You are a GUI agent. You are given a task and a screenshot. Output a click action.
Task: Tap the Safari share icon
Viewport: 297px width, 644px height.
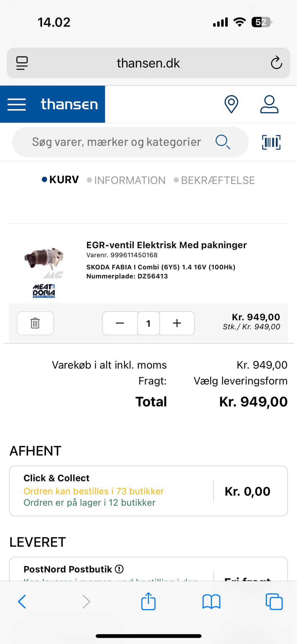(148, 601)
